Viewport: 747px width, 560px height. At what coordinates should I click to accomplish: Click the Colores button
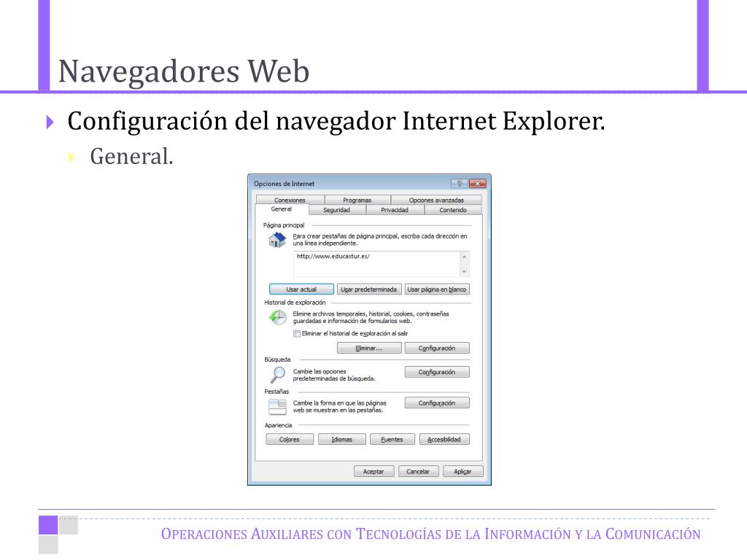coord(290,439)
